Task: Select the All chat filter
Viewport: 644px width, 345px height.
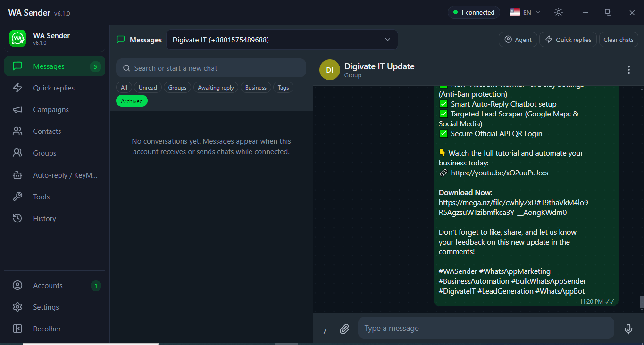Action: pos(124,87)
